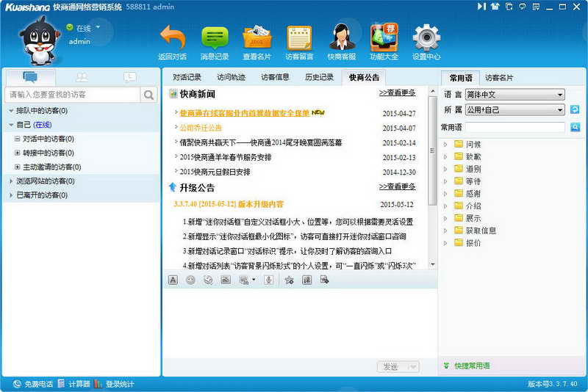Screen dimensions: 588x392
Task: Collapse the 自己 (在线) group
Action: pyautogui.click(x=11, y=125)
